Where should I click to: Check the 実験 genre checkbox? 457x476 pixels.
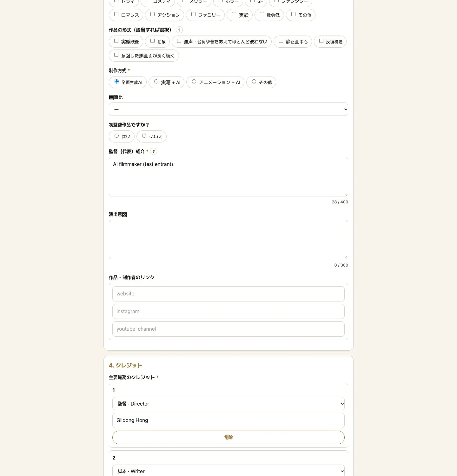[x=234, y=14]
